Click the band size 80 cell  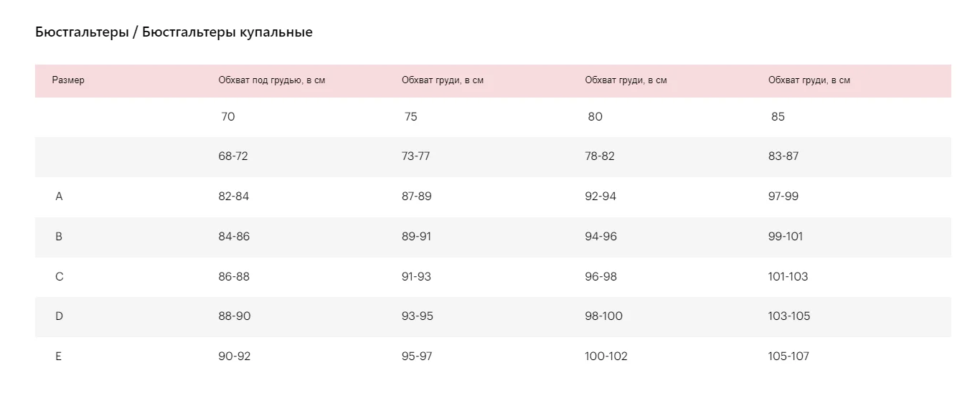595,117
